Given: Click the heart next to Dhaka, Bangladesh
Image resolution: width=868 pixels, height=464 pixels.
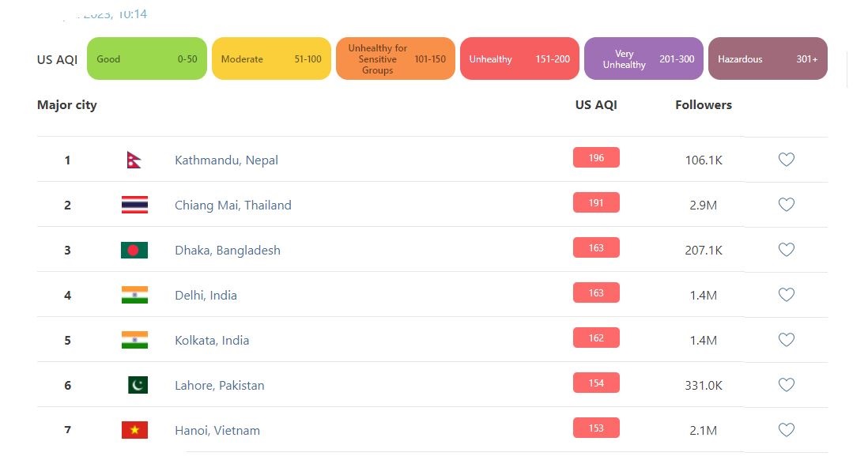Looking at the screenshot, I should pyautogui.click(x=786, y=250).
